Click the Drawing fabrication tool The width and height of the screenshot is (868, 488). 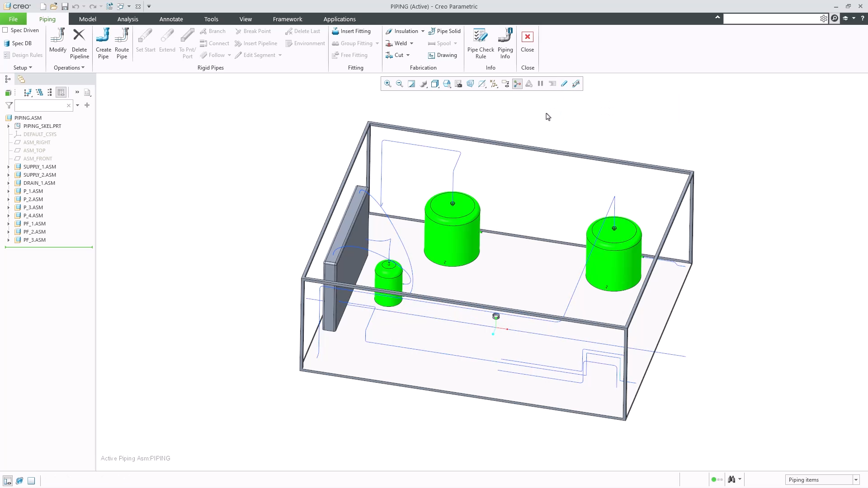click(443, 55)
